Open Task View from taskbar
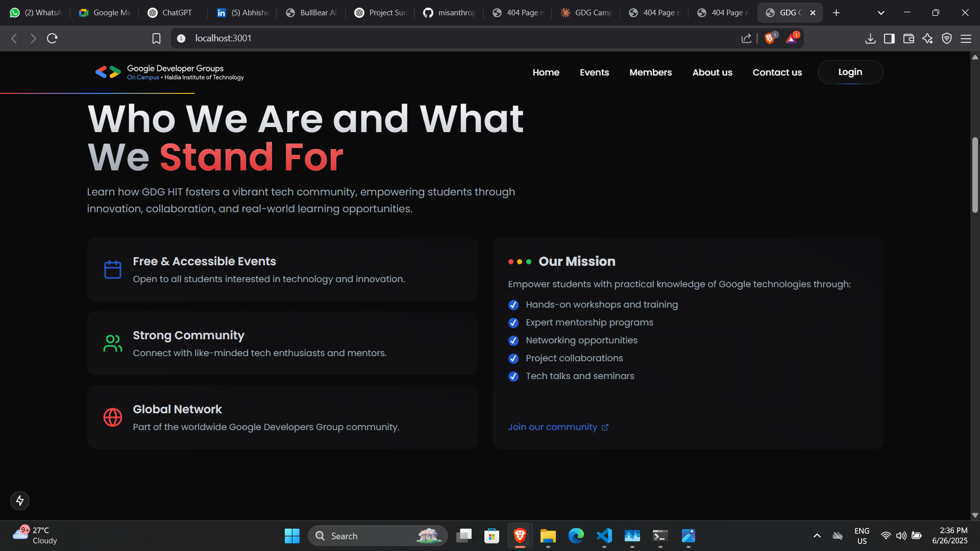This screenshot has height=551, width=980. coord(464,536)
